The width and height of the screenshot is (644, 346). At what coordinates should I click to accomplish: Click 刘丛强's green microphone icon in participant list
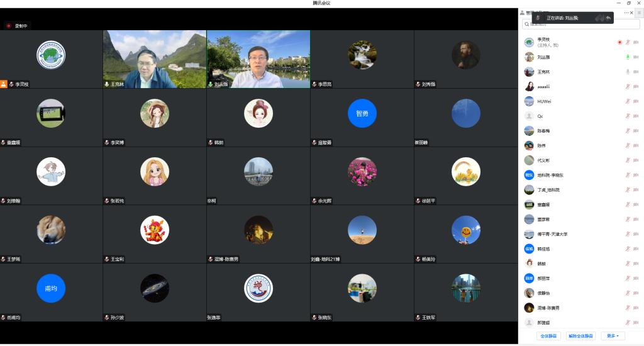coord(627,57)
